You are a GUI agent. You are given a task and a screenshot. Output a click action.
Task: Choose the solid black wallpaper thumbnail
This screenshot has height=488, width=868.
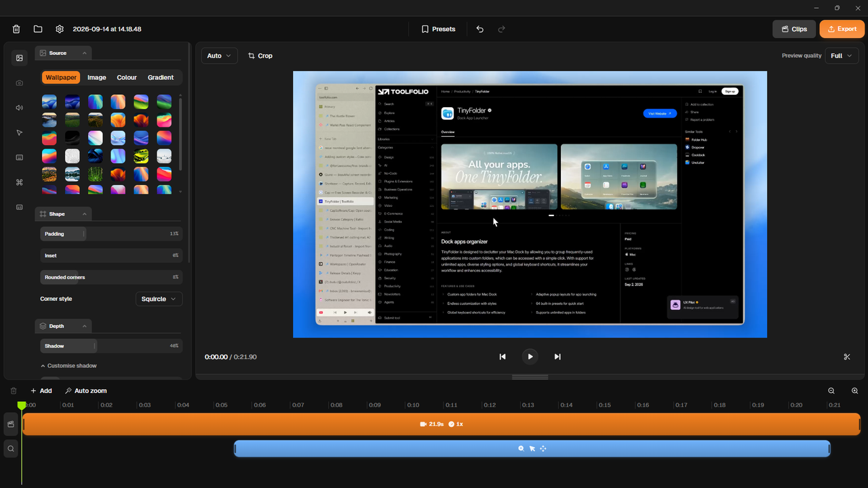click(x=72, y=138)
